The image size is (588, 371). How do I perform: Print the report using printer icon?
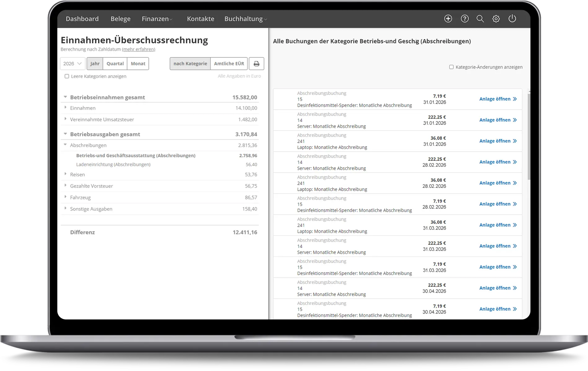pos(256,63)
